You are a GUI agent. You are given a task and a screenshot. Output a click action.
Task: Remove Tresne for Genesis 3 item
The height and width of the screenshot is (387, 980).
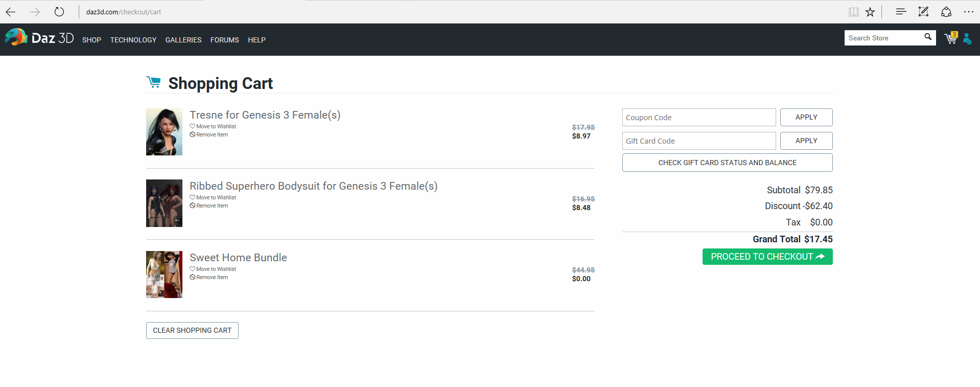coord(212,135)
